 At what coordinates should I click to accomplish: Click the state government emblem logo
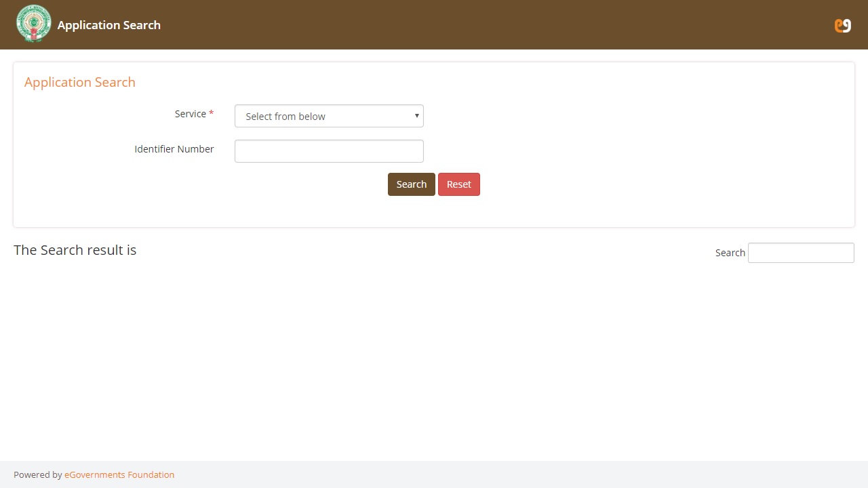[33, 24]
